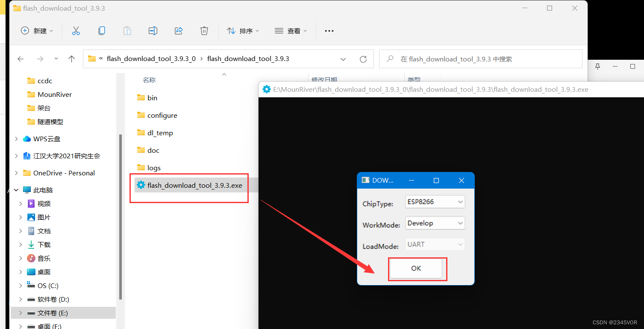644x329 pixels.
Task: Go up one folder level
Action: (72, 59)
